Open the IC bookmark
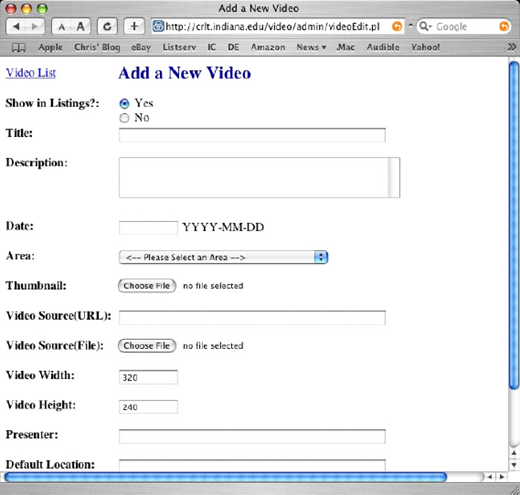Image resolution: width=520 pixels, height=495 pixels. (x=212, y=47)
